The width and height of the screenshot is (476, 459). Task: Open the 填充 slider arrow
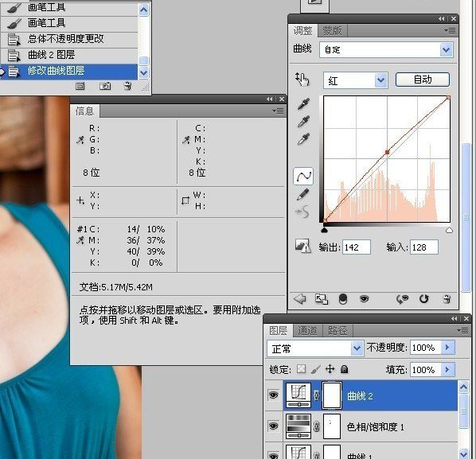(447, 369)
